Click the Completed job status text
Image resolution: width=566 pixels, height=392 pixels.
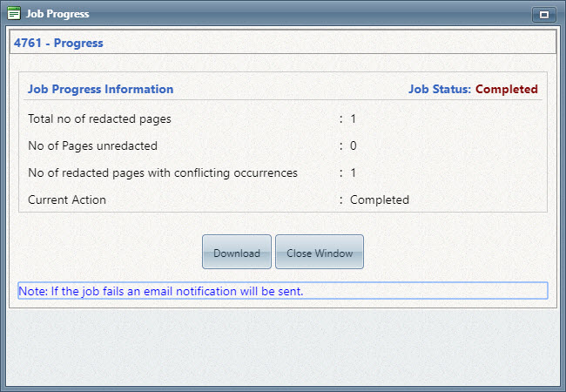(x=507, y=89)
